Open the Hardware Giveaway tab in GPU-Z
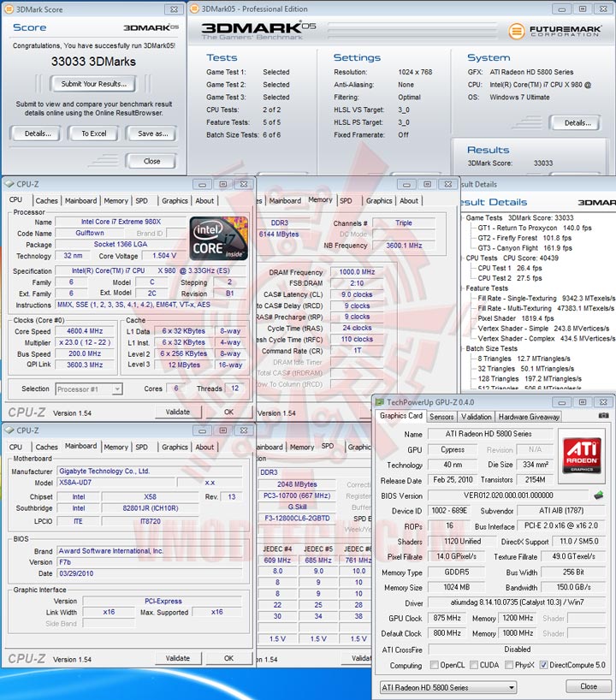 529,417
